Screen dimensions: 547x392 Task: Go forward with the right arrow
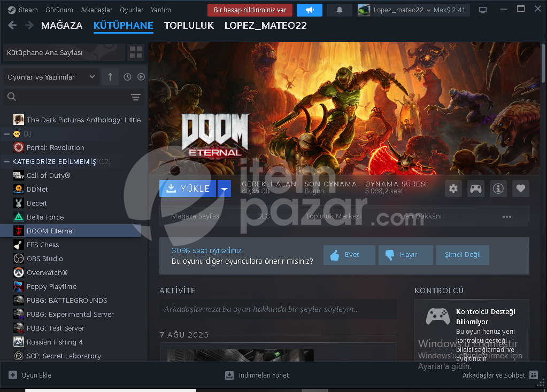click(29, 25)
